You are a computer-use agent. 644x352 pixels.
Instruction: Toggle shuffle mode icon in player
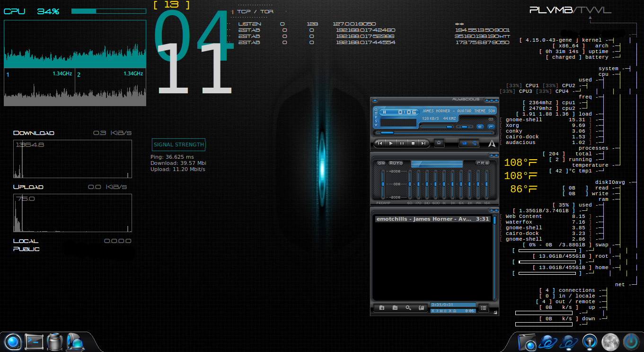[x=464, y=143]
